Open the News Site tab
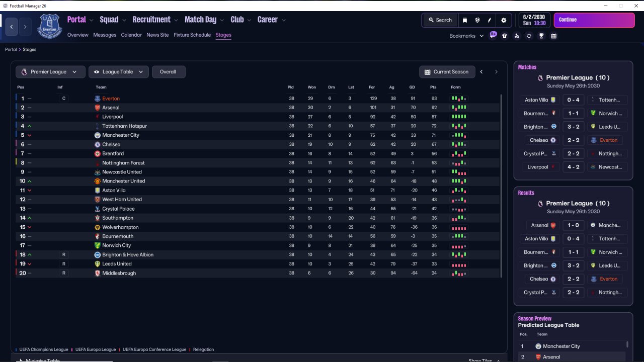Viewport: 644px width, 362px height. coord(157,35)
